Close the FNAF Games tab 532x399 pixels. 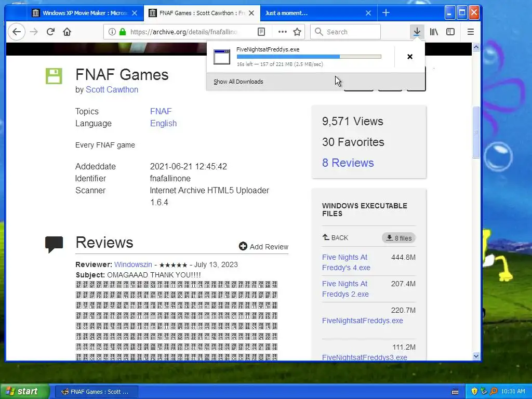click(x=251, y=13)
